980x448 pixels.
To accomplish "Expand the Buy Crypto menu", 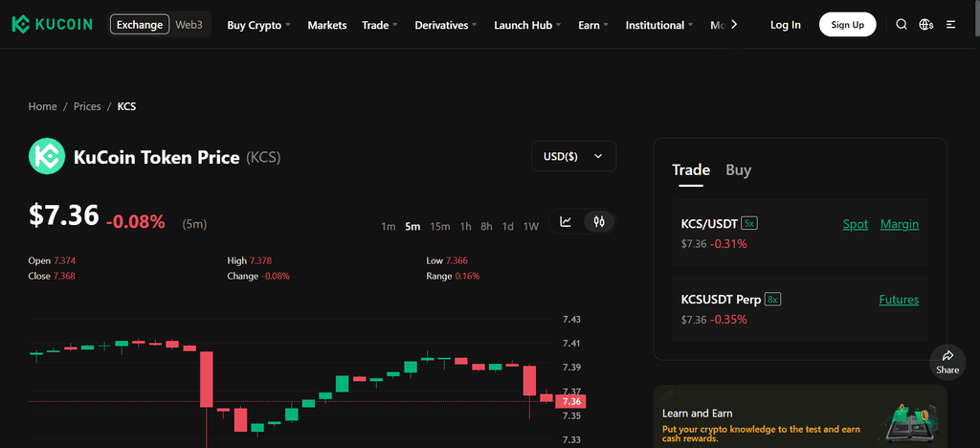I will (258, 25).
